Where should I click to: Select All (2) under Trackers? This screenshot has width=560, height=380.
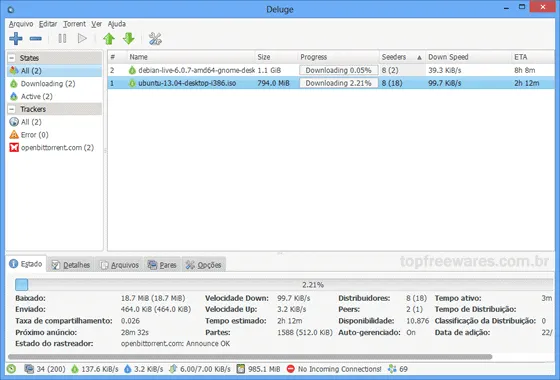click(54, 122)
